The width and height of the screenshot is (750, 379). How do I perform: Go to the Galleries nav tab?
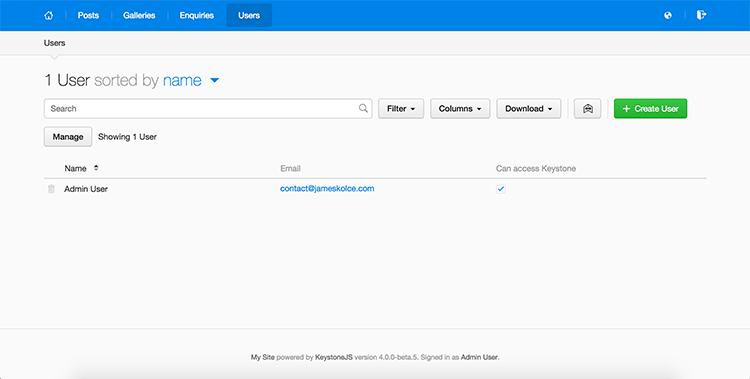[x=139, y=15]
